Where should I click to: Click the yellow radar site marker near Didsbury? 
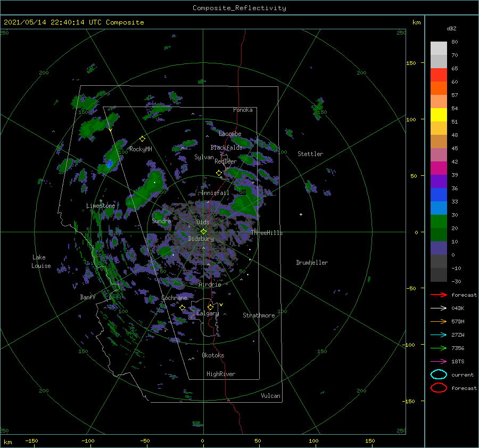[x=203, y=232]
